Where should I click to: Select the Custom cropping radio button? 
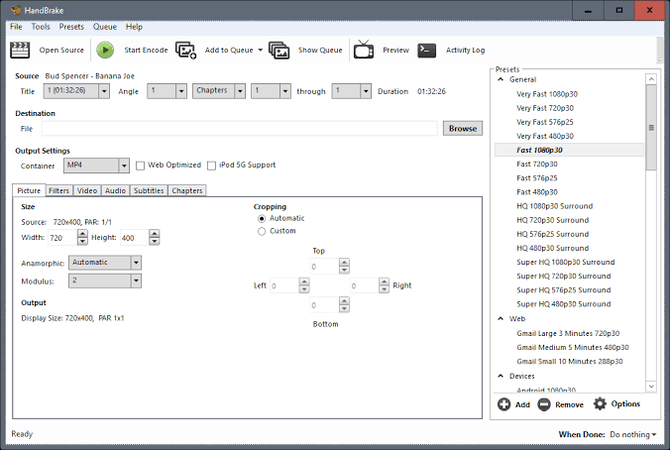[262, 231]
